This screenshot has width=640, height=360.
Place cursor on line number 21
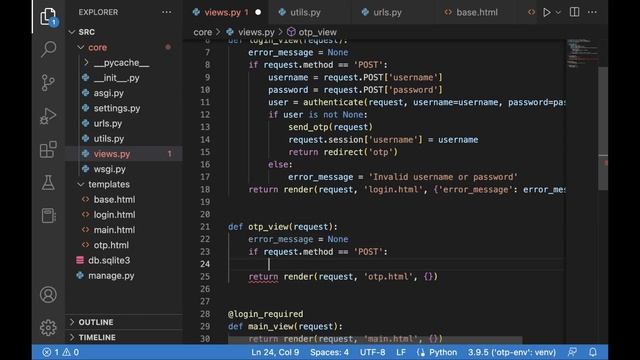tap(205, 227)
